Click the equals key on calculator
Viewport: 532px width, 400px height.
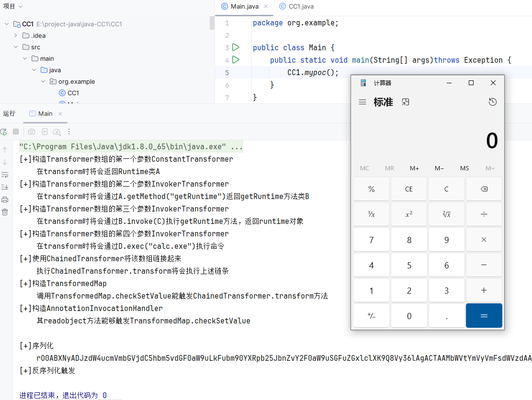click(484, 316)
